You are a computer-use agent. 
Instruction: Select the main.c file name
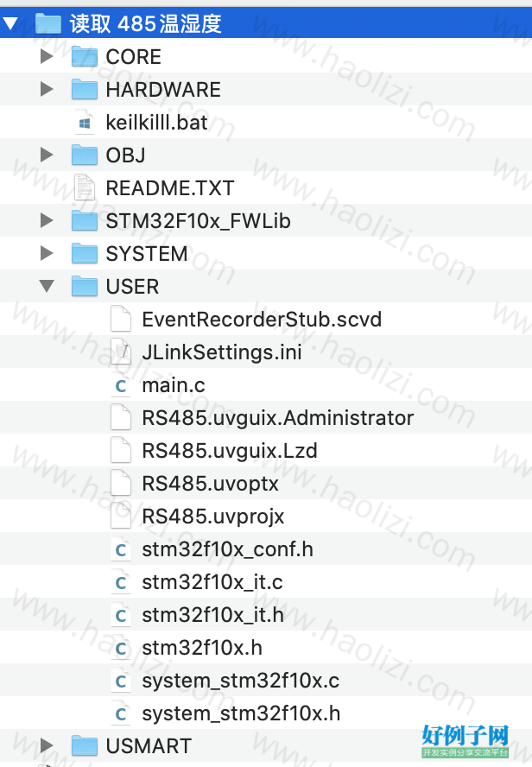coord(174,385)
